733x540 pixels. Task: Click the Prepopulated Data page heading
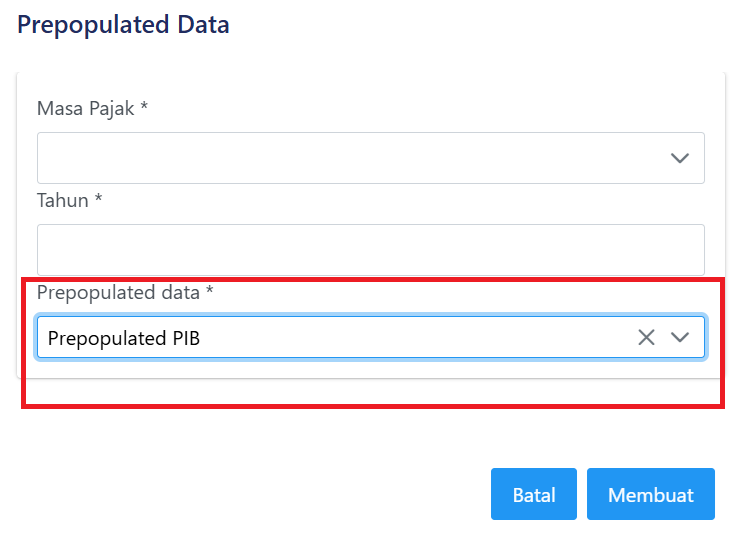coord(123,25)
